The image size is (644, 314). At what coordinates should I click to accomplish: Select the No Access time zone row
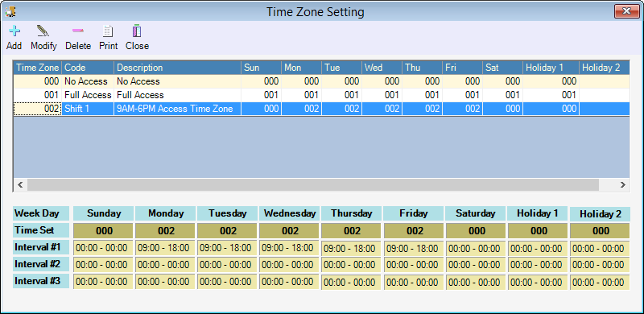[x=321, y=81]
